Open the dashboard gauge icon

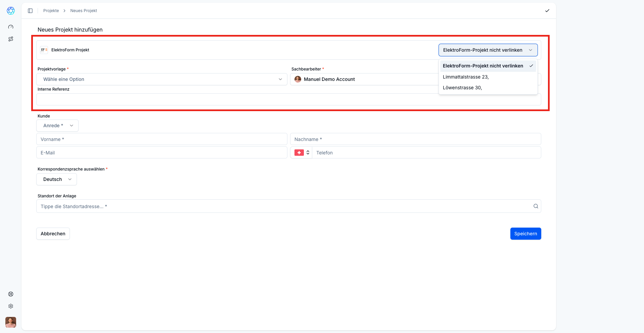11,27
